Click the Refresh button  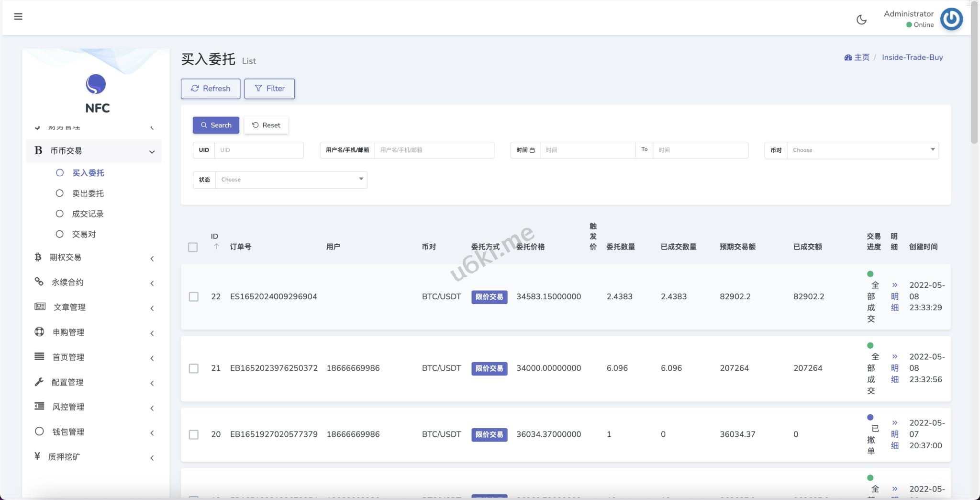[211, 89]
